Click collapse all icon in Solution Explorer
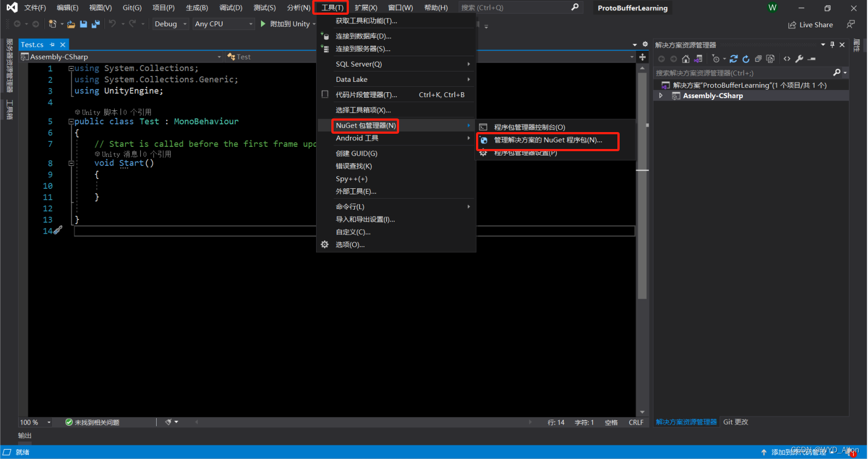The height and width of the screenshot is (459, 868). [x=758, y=59]
